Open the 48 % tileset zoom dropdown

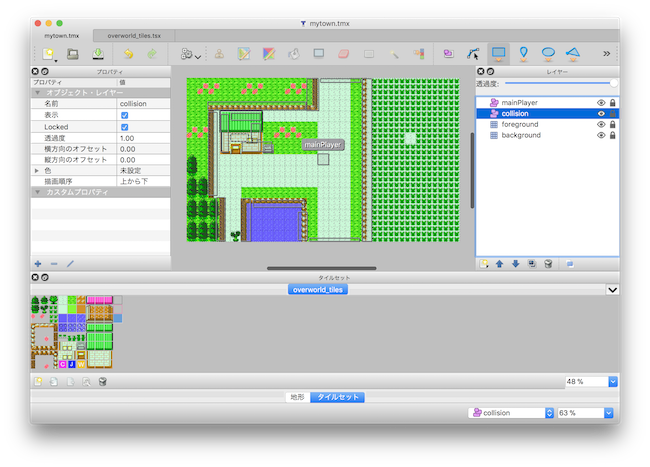tap(613, 382)
